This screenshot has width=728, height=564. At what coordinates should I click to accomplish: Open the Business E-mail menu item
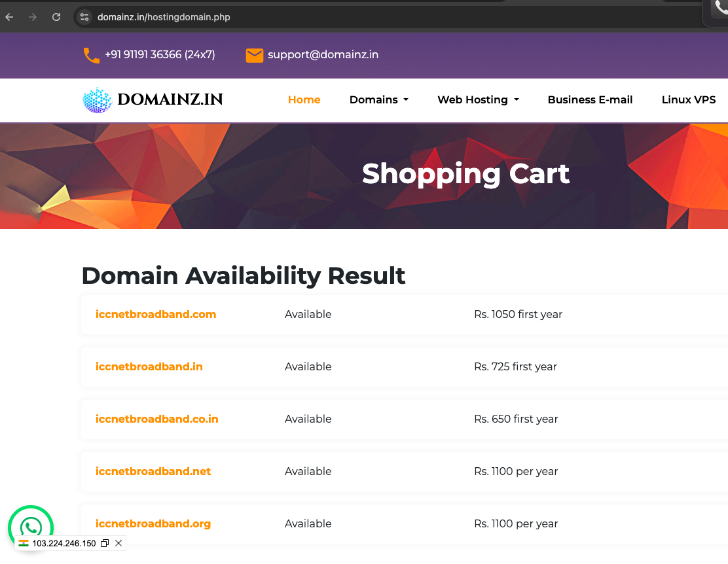pyautogui.click(x=590, y=100)
